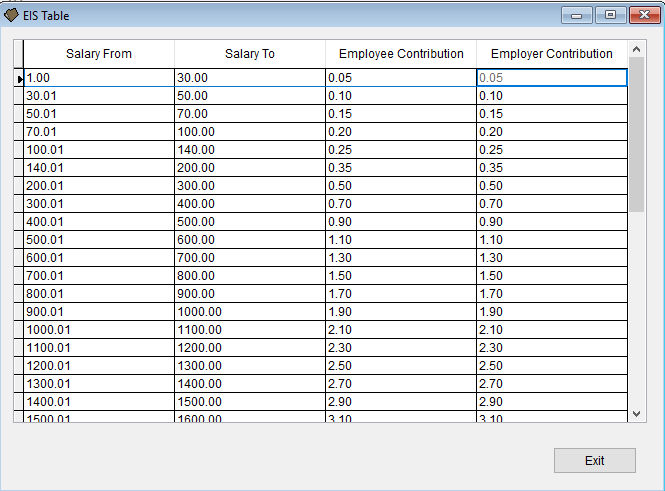Maximize the EIS Table window
Screen dimensions: 665x491
coord(610,15)
